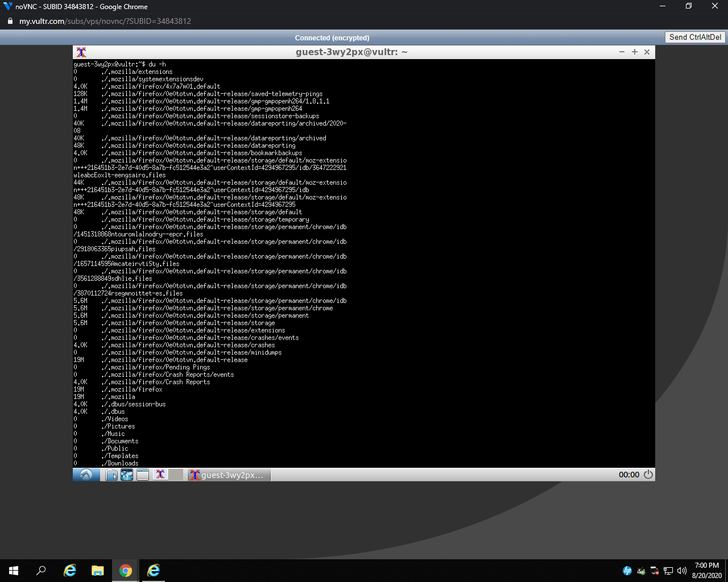Image resolution: width=728 pixels, height=582 pixels.
Task: Launch the web browser globe icon on panel
Action: 127,475
